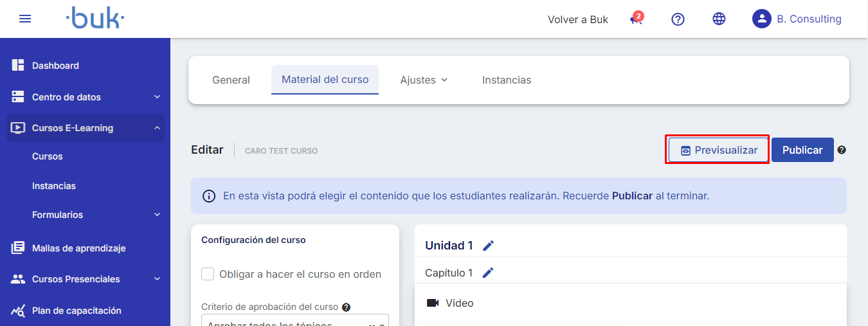Viewport: 868px width, 326px height.
Task: Click the Previsualizar button
Action: coord(718,150)
